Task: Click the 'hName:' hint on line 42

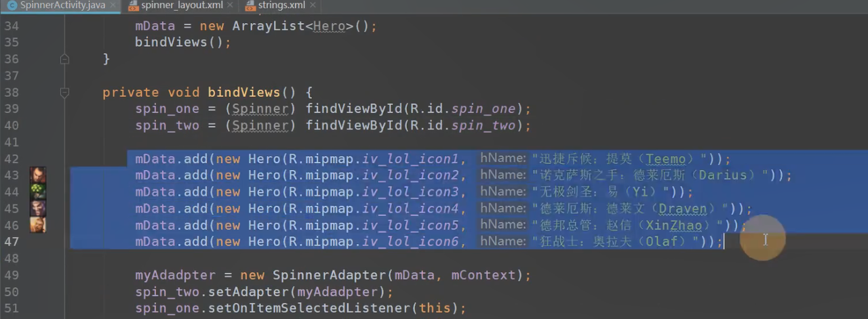Action: (x=503, y=159)
